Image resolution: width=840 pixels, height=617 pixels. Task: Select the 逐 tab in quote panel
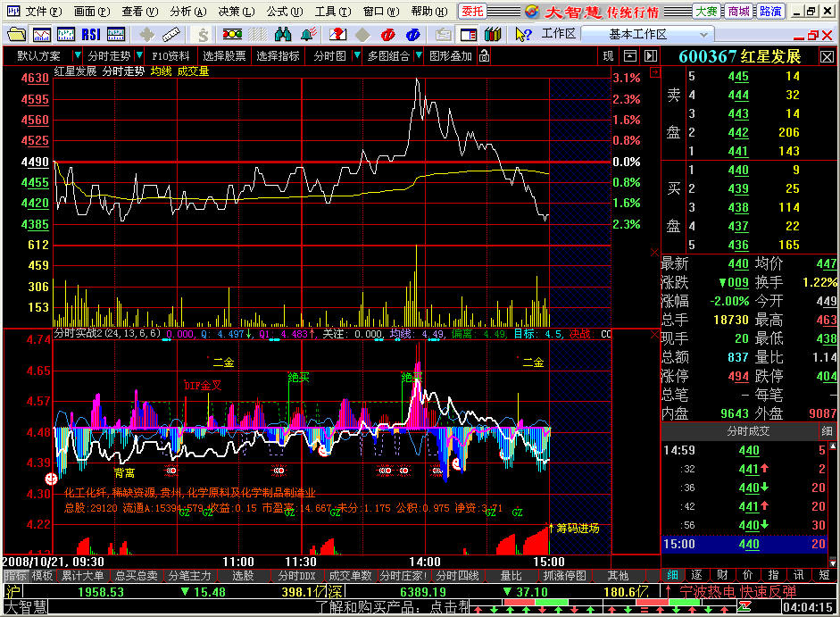point(696,575)
